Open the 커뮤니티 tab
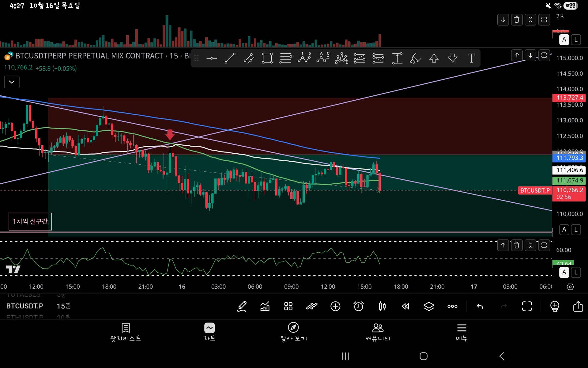The height and width of the screenshot is (368, 588). tap(378, 332)
